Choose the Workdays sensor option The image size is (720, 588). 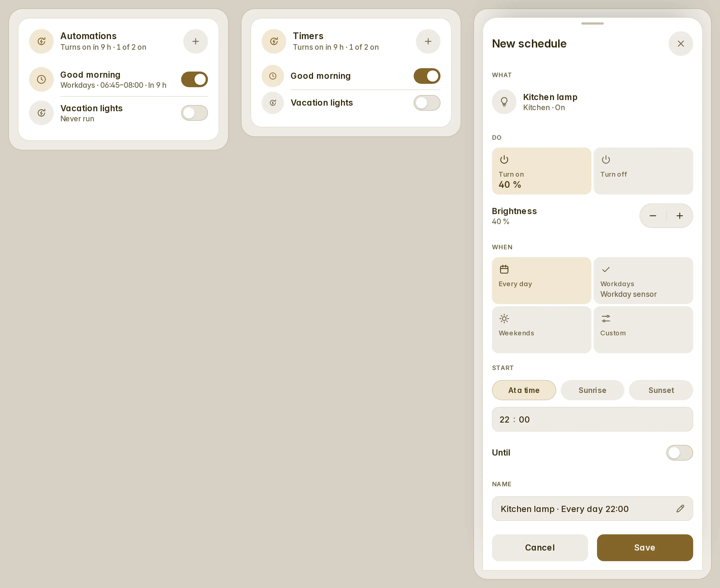click(643, 281)
